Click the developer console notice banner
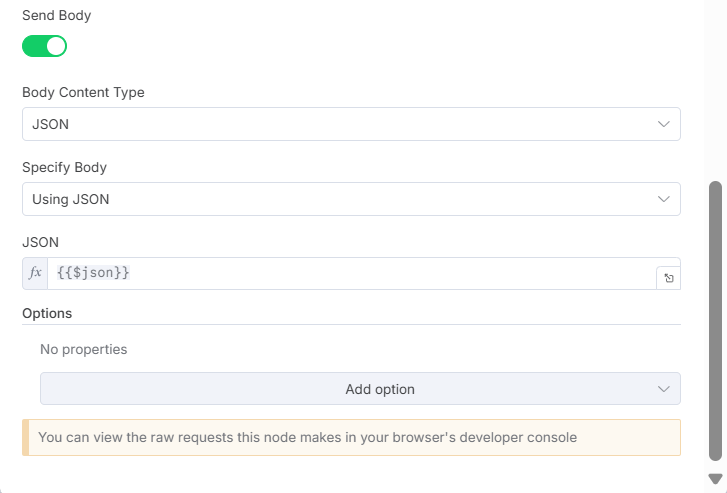The image size is (727, 493). (350, 437)
